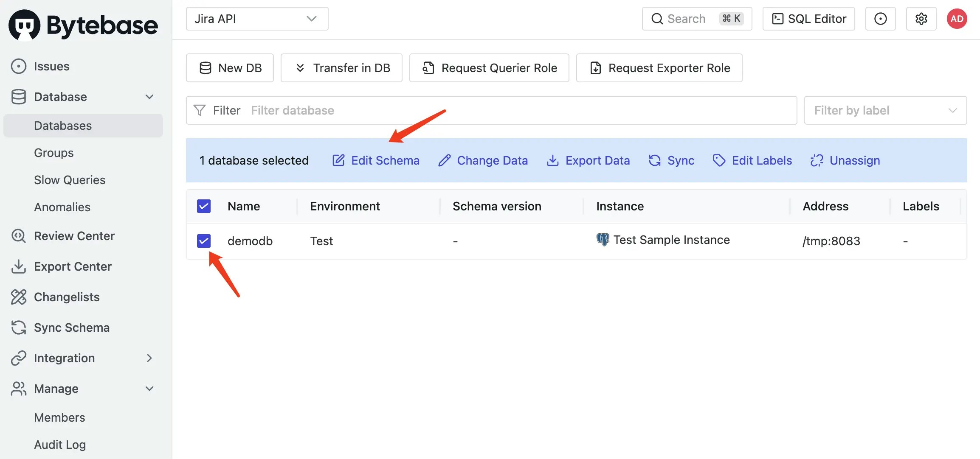Screen dimensions: 980x459
Task: Uncheck the demodb row checkbox
Action: click(x=204, y=241)
